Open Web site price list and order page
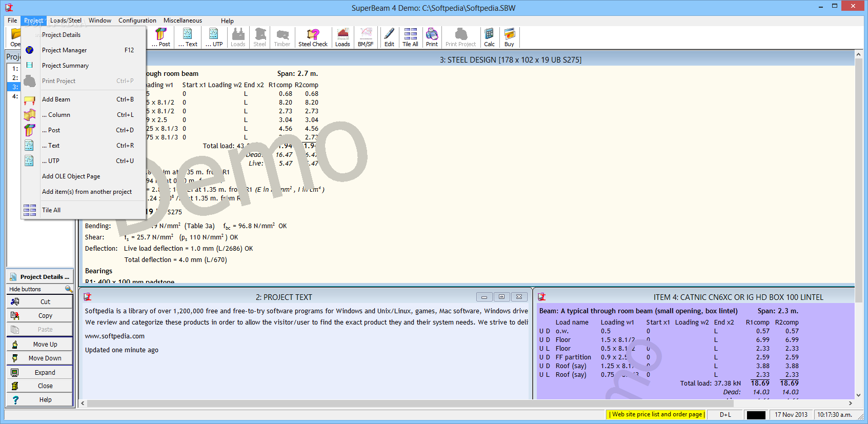The image size is (868, 424). [656, 414]
